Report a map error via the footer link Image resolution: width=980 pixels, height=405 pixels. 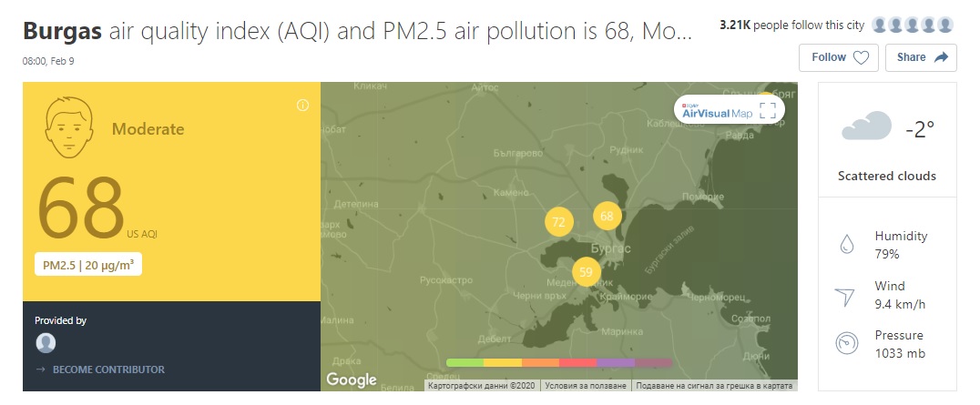pos(714,386)
